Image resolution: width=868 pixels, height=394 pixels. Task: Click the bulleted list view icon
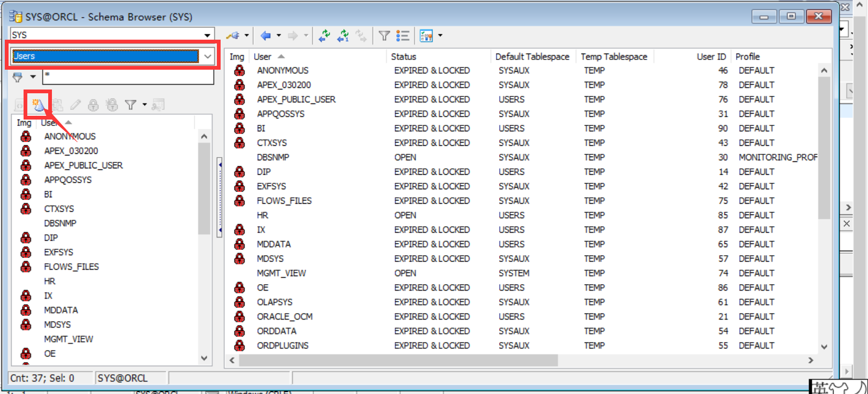click(x=403, y=36)
